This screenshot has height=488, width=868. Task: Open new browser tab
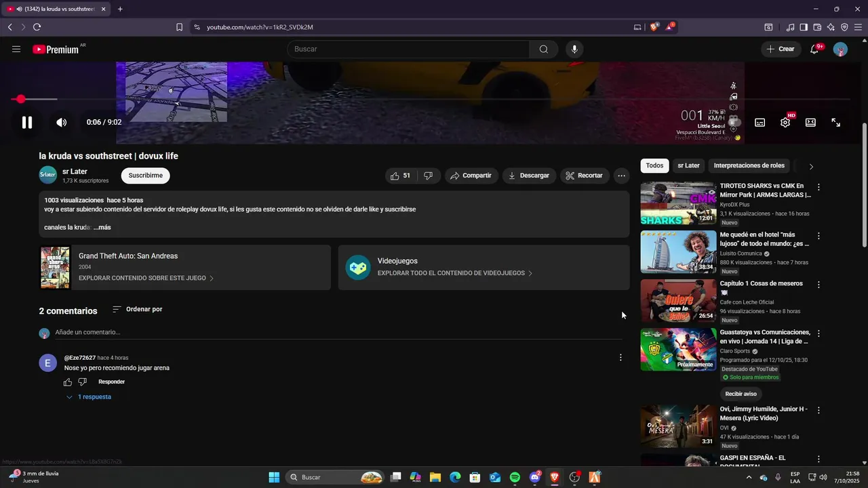point(120,9)
